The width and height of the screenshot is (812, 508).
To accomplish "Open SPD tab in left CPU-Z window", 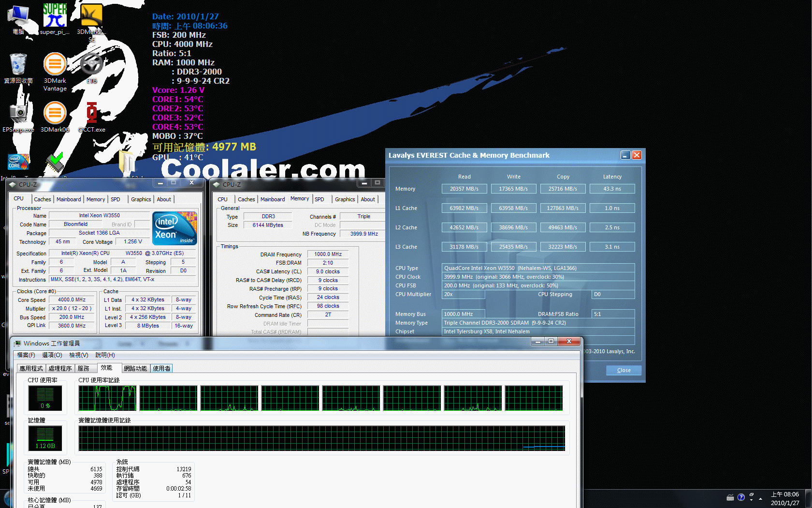I will (116, 199).
